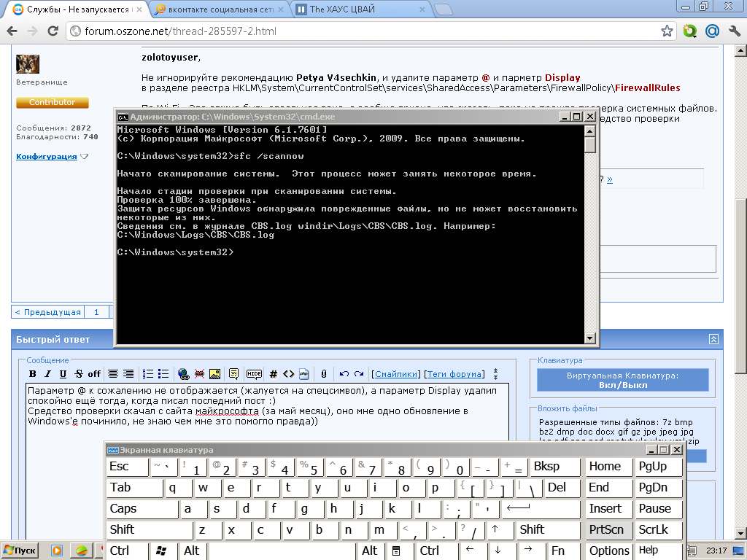The image size is (747, 560).
Task: Toggle the virtual keyboard Вкл/Выкл button
Action: coord(623,380)
